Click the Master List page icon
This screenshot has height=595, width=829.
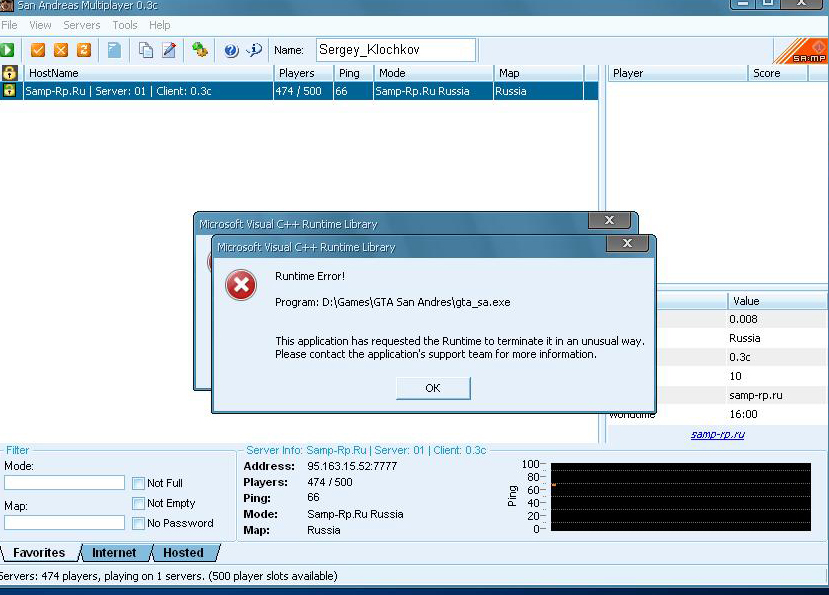pyautogui.click(x=114, y=50)
